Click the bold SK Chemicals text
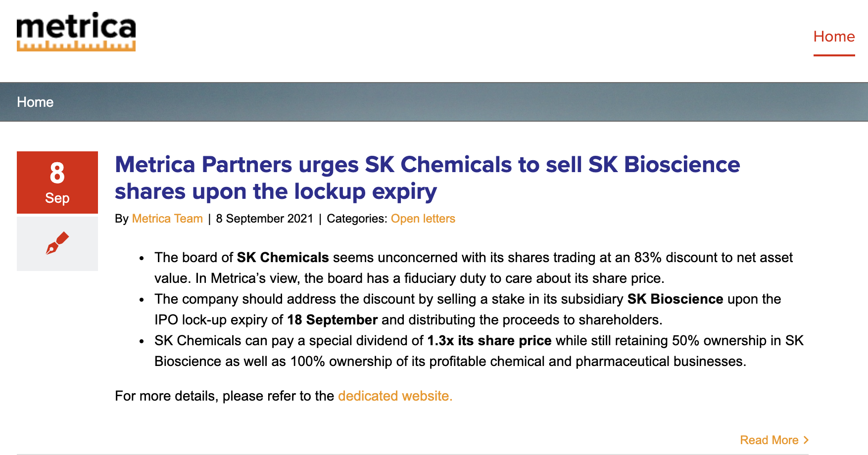The height and width of the screenshot is (455, 868). tap(283, 258)
